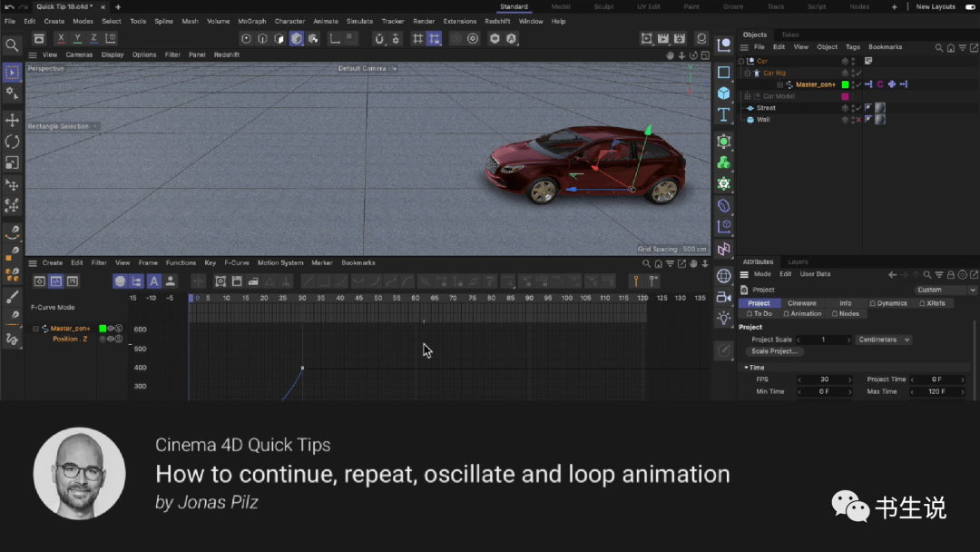This screenshot has height=552, width=980.
Task: Open the search magnifier in left toolbar
Action: pos(12,45)
